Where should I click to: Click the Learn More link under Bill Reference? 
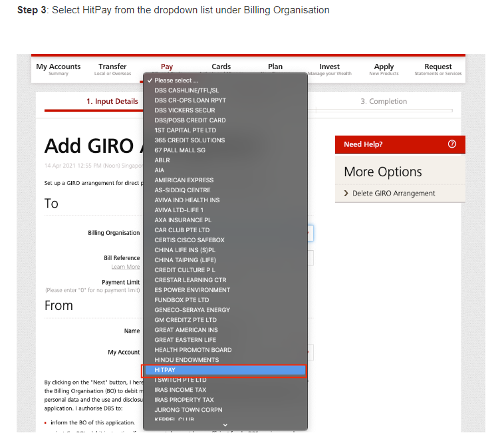tap(126, 267)
